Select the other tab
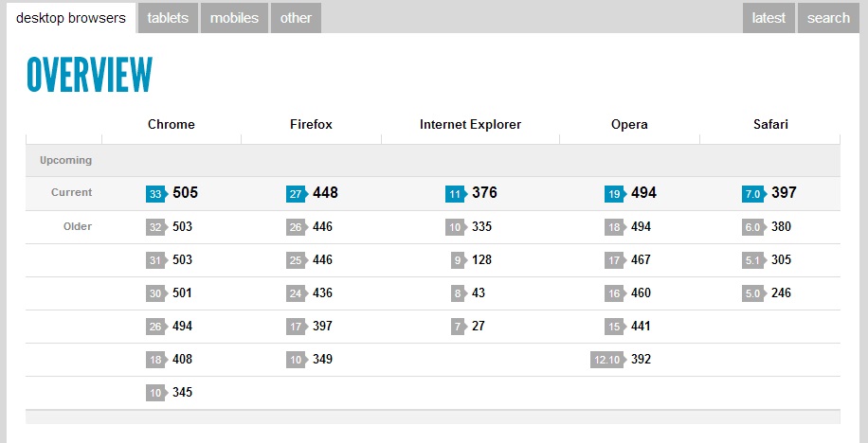The height and width of the screenshot is (443, 868). click(296, 18)
